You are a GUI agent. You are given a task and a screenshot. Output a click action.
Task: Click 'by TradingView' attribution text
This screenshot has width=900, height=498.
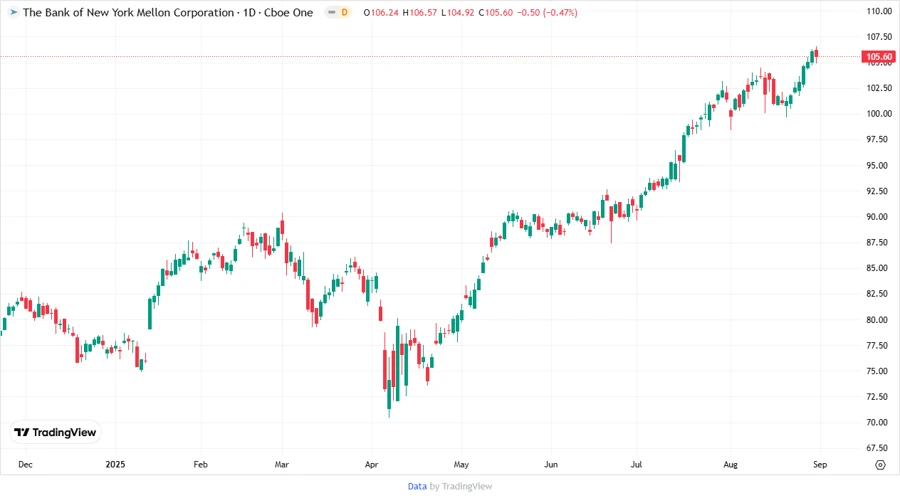click(x=461, y=486)
